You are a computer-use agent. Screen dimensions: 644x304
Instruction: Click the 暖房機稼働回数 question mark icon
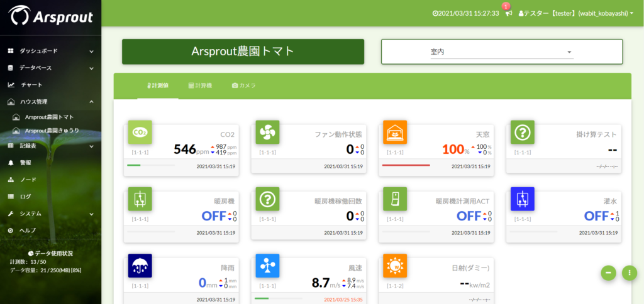point(267,199)
